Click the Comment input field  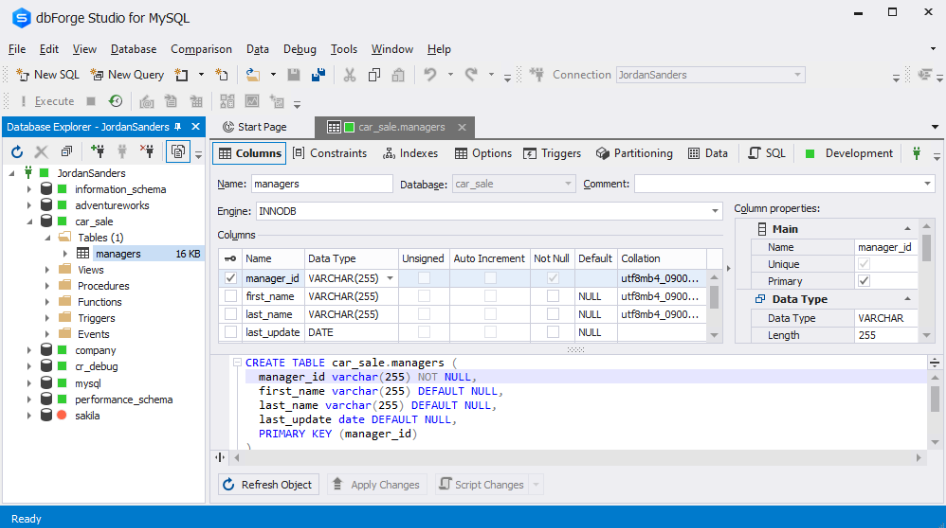tap(784, 184)
